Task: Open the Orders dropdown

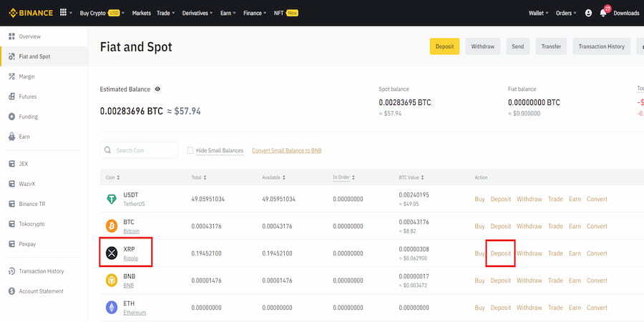Action: pyautogui.click(x=566, y=13)
